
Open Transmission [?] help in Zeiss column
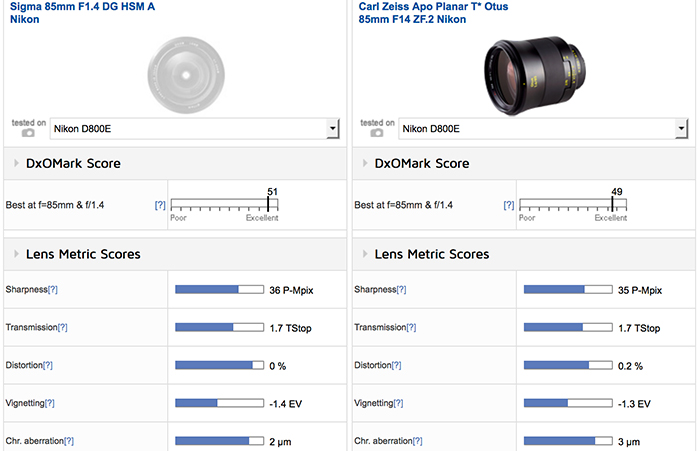[411, 327]
